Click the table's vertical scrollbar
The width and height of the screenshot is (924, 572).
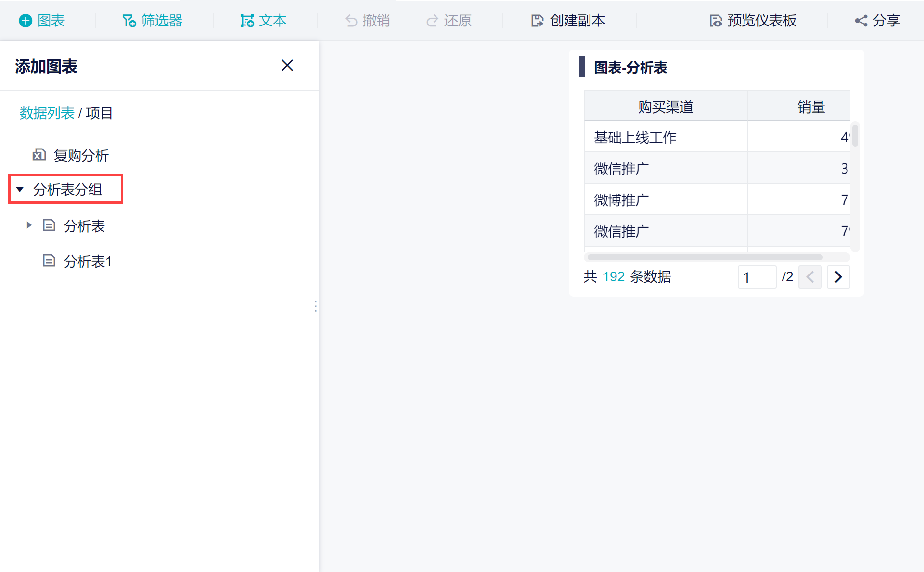[855, 136]
